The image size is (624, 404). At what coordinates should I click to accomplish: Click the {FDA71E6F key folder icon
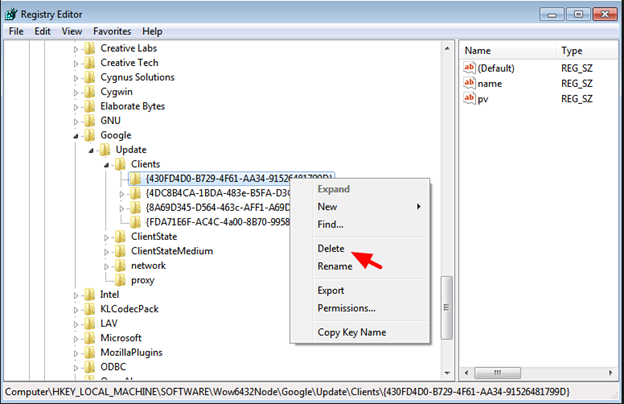135,222
